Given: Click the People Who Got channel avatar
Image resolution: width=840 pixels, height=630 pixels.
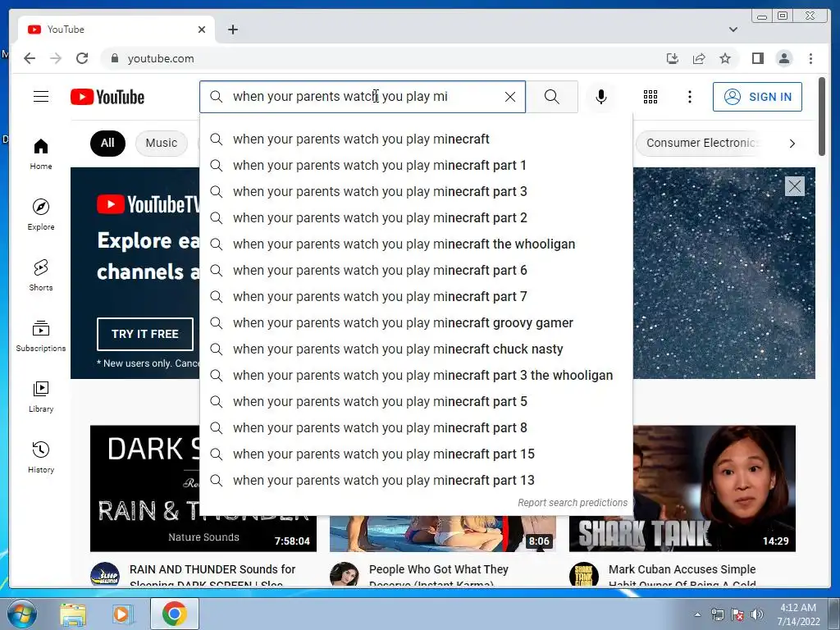Looking at the screenshot, I should [344, 575].
